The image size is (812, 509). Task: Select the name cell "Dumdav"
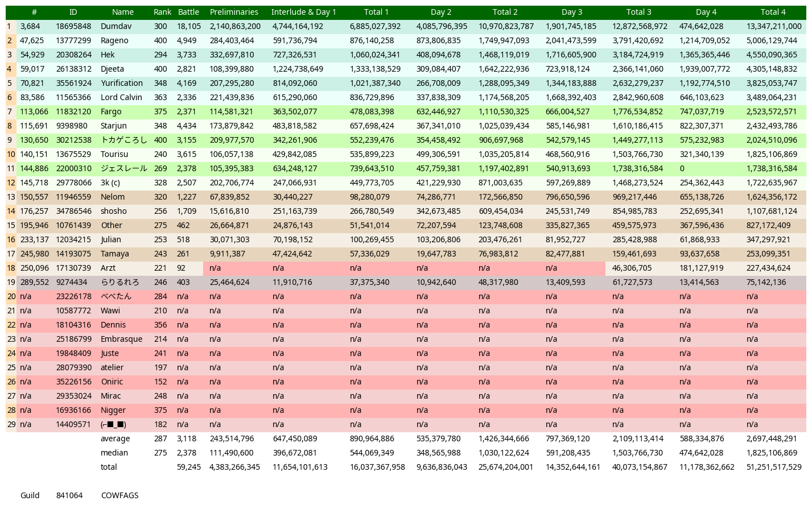(x=116, y=26)
